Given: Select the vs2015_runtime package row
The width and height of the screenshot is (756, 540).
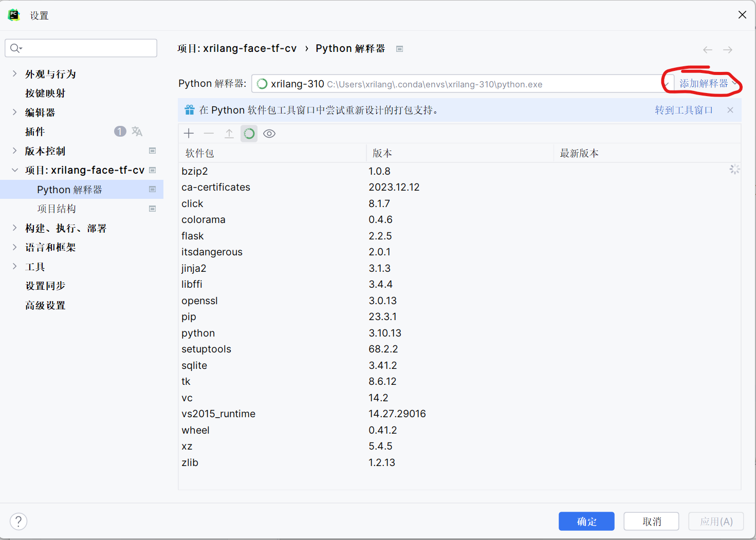Looking at the screenshot, I should 459,414.
